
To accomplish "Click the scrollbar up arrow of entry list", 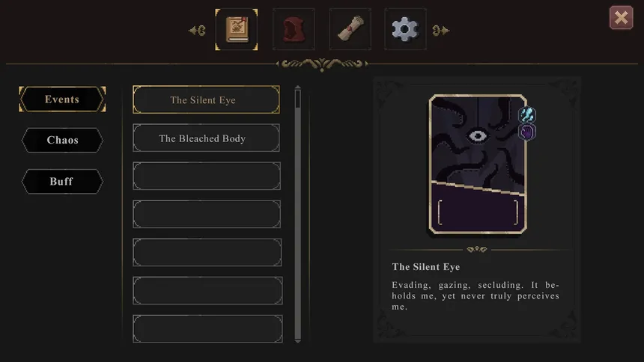I will coord(298,88).
